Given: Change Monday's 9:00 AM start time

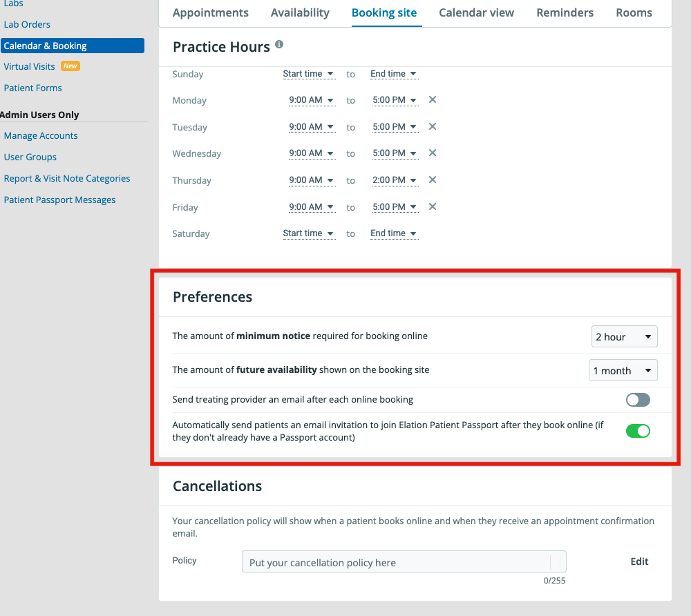Looking at the screenshot, I should coord(312,99).
